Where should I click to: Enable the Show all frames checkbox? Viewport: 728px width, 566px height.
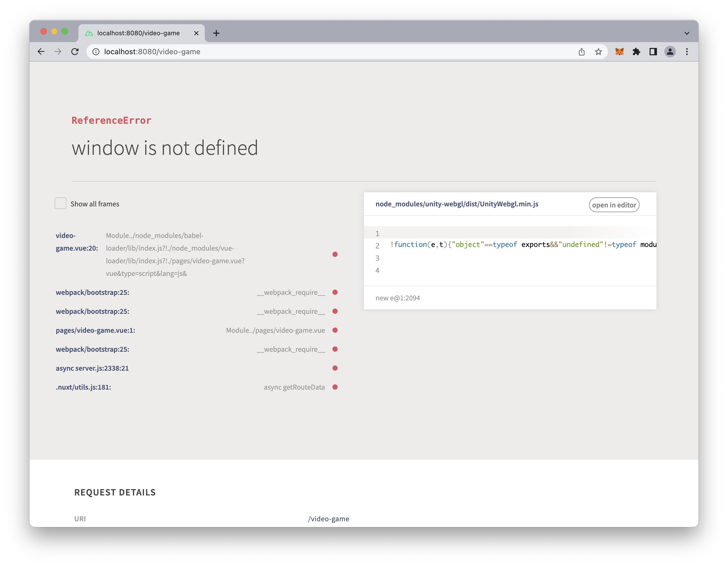[x=60, y=203]
